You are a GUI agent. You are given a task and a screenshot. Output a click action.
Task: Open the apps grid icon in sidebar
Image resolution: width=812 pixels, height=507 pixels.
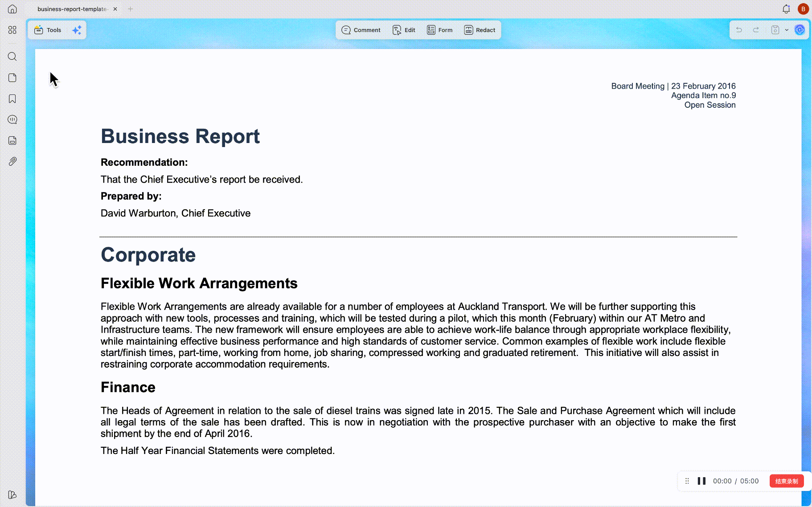pos(12,30)
